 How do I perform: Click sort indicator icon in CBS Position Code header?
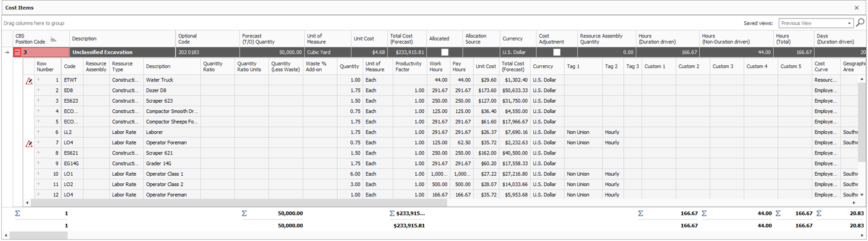point(53,39)
